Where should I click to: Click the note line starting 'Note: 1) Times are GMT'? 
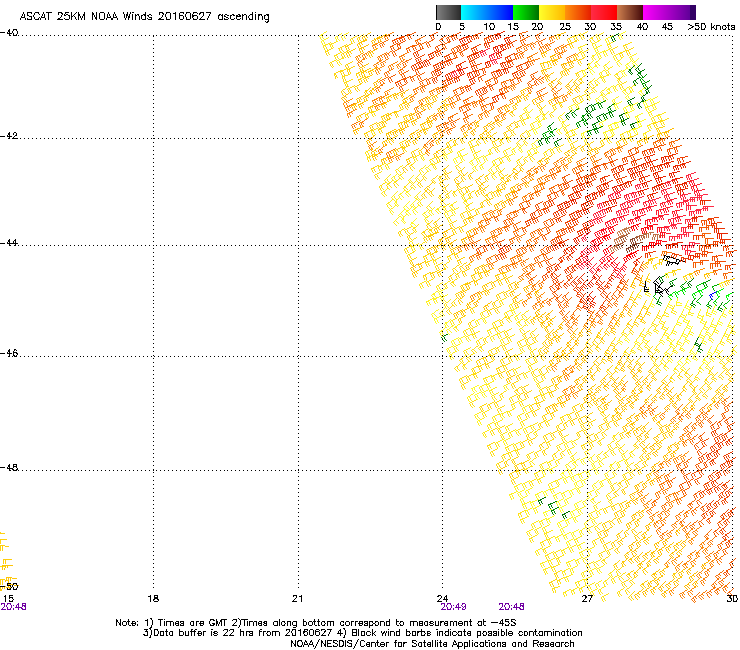pos(316,623)
